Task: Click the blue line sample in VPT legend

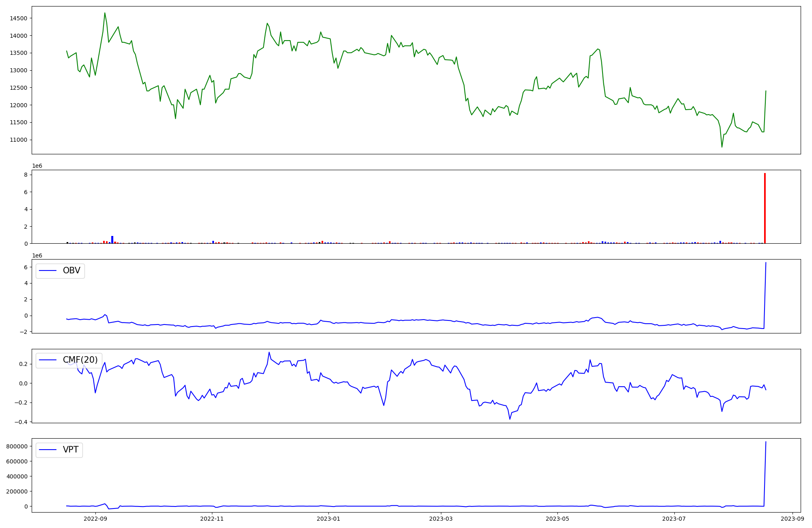Action: [x=48, y=450]
